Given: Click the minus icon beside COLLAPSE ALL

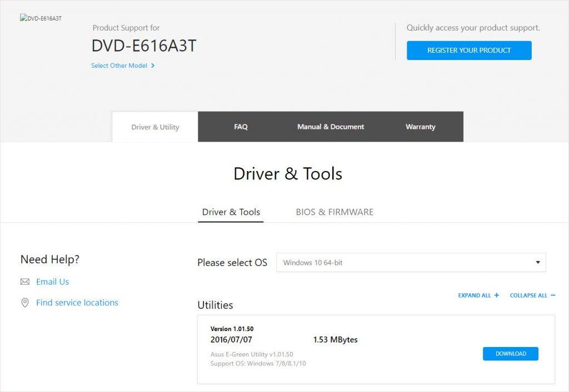Looking at the screenshot, I should click(x=552, y=295).
